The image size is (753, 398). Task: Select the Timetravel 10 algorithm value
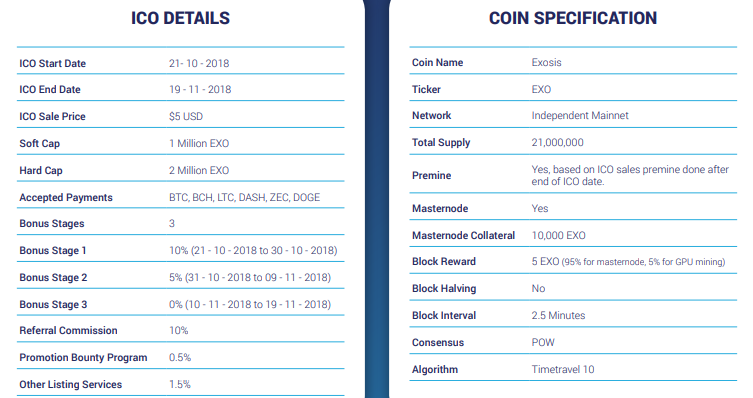pos(563,369)
